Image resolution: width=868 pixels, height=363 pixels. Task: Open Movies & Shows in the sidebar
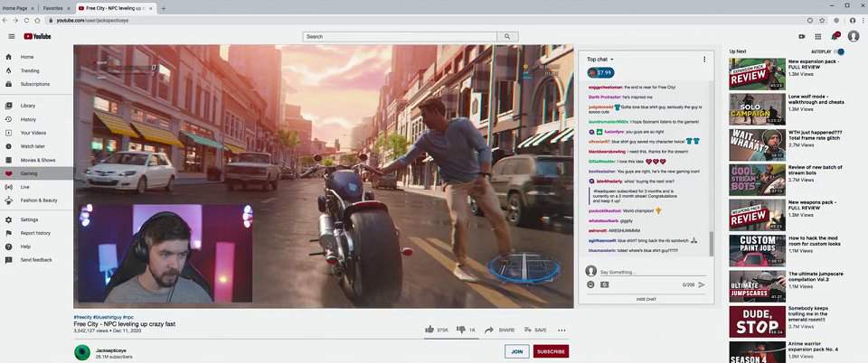point(36,160)
